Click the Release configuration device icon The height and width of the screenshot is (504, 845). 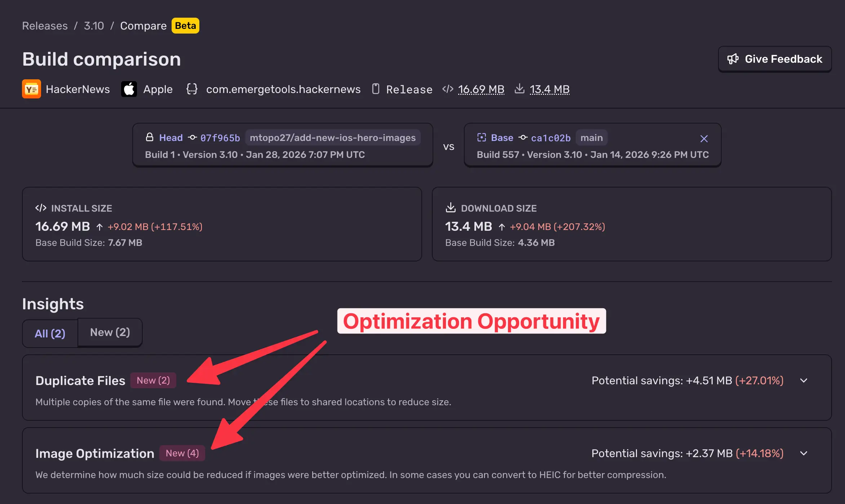point(376,89)
